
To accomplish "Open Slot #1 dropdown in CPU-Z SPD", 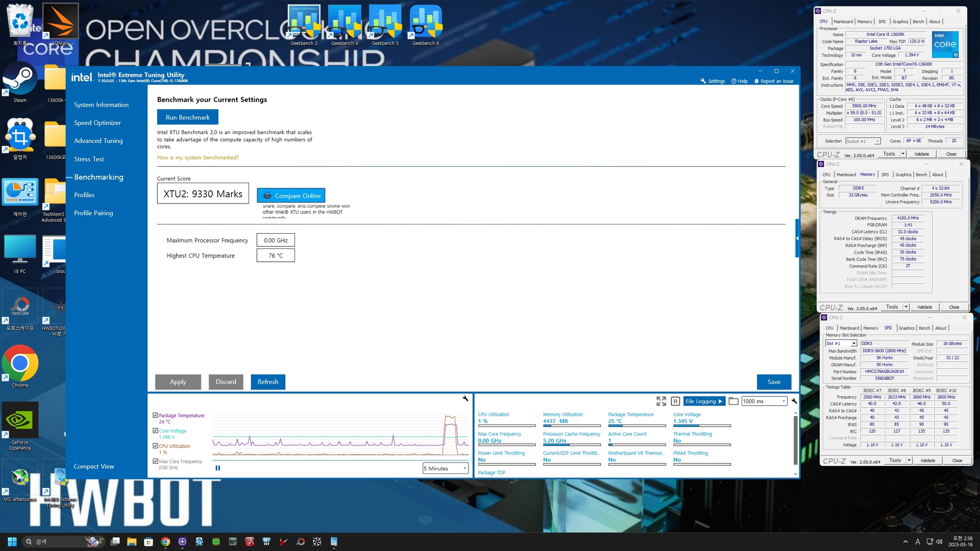I will click(x=841, y=344).
